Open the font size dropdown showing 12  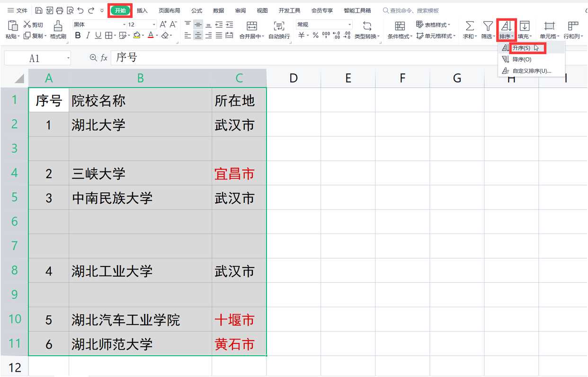(x=154, y=25)
